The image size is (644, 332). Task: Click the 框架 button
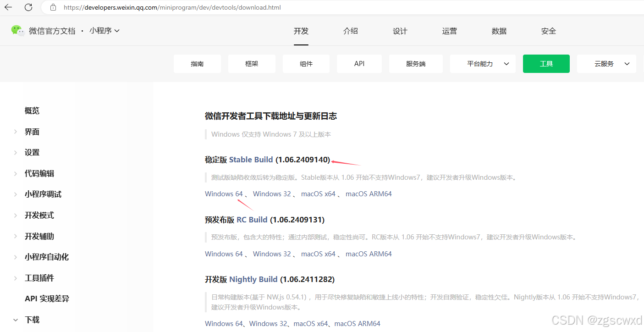252,64
